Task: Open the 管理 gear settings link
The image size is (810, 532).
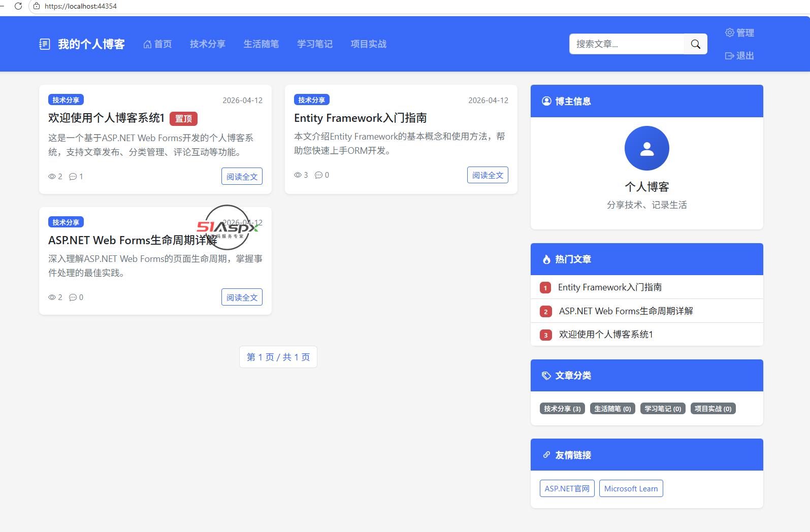Action: pyautogui.click(x=739, y=32)
